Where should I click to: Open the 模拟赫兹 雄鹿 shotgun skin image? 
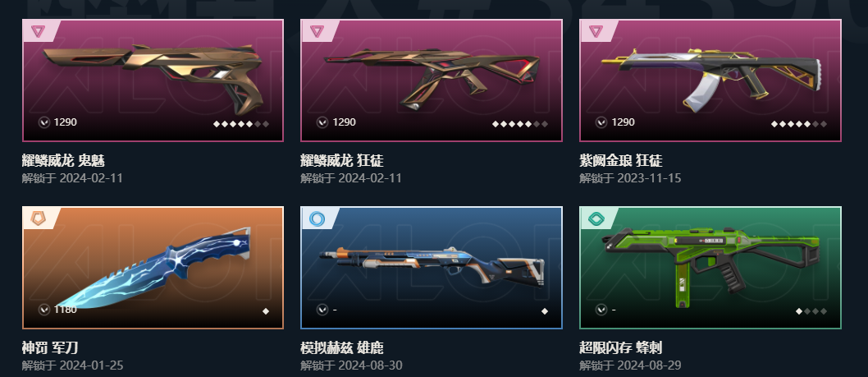432,267
